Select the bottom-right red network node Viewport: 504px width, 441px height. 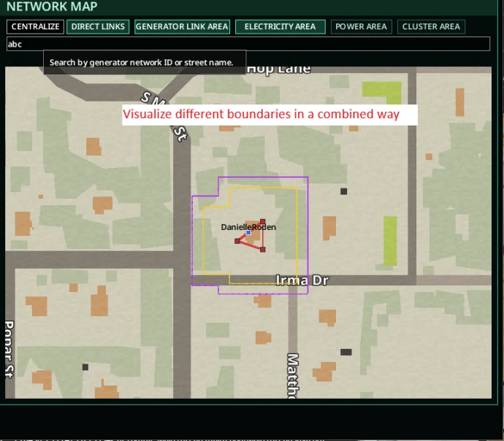tap(262, 250)
